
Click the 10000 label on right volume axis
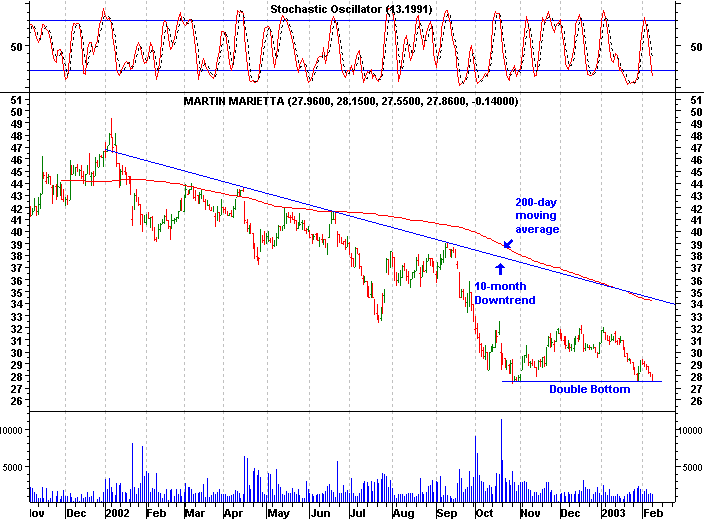[690, 430]
